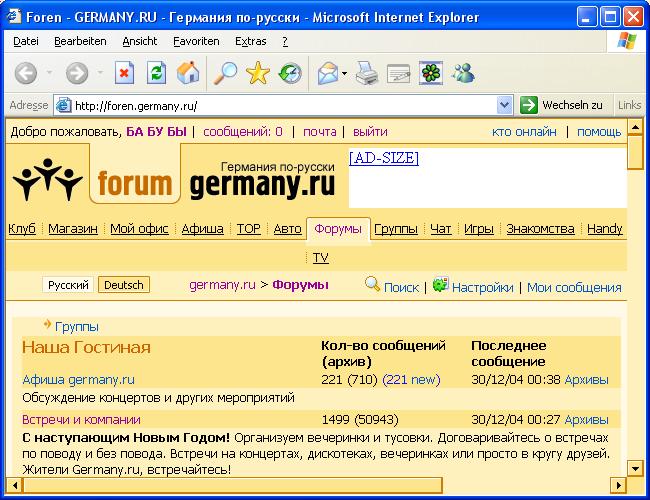This screenshot has height=500, width=650.
Task: Click кто онлайн link
Action: click(x=524, y=131)
